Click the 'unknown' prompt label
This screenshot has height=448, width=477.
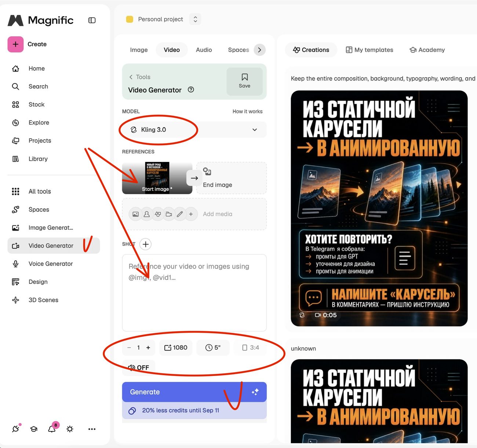[303, 348]
